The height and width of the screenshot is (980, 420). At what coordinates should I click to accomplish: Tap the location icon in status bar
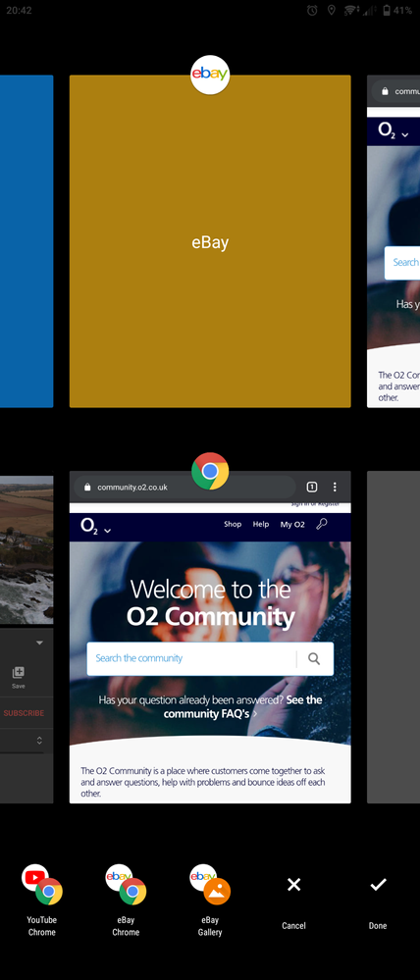pyautogui.click(x=332, y=10)
